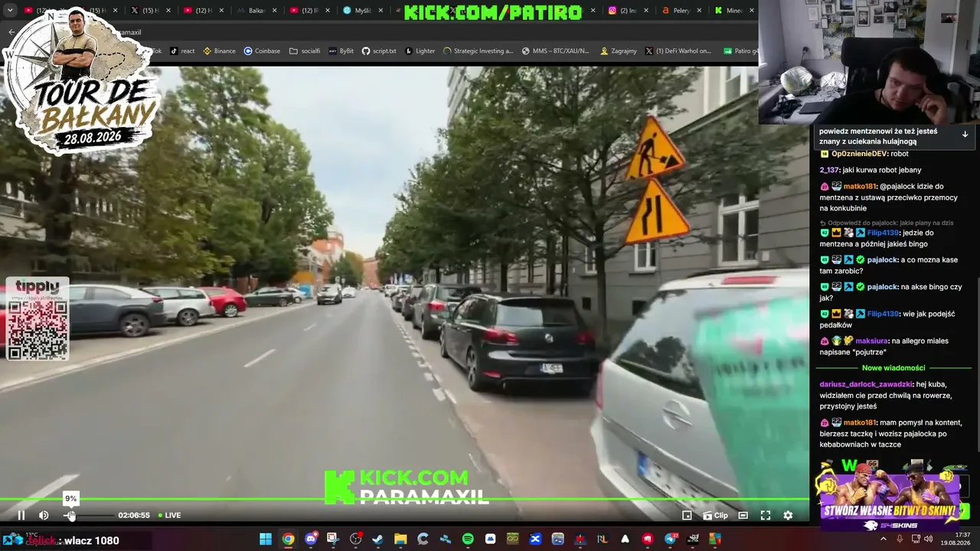Image resolution: width=980 pixels, height=551 pixels.
Task: Open the script.txt GitHub bookmark
Action: pyautogui.click(x=379, y=51)
